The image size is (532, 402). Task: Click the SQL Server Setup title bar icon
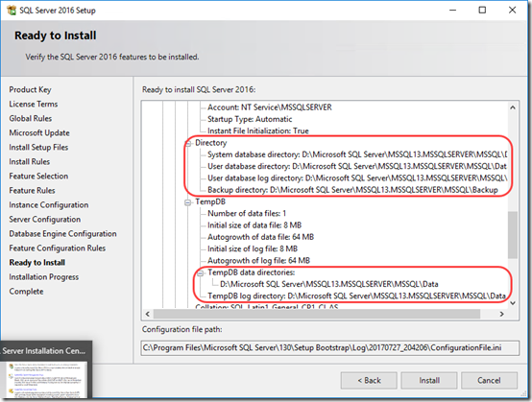(12, 11)
